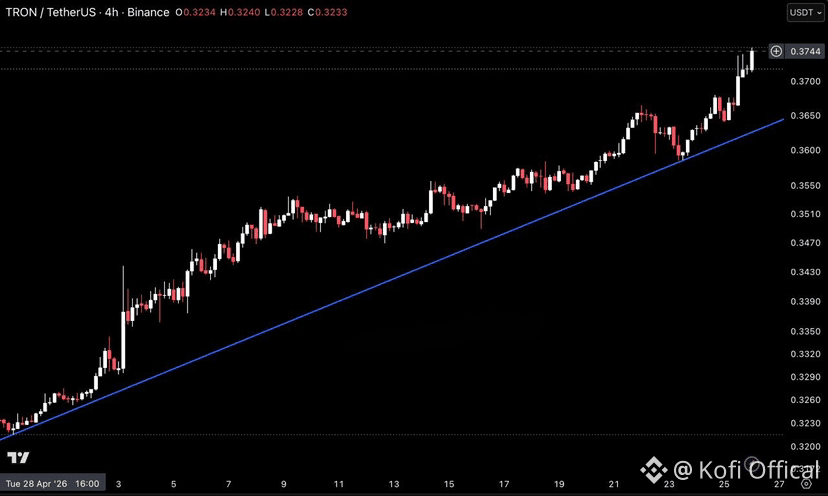This screenshot has width=828, height=496.
Task: Click the close value C0.3233
Action: [x=327, y=12]
